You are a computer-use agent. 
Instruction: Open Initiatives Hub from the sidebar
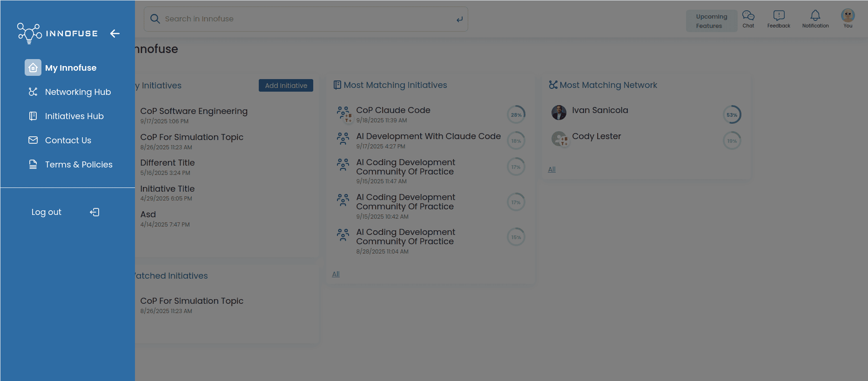pos(74,116)
